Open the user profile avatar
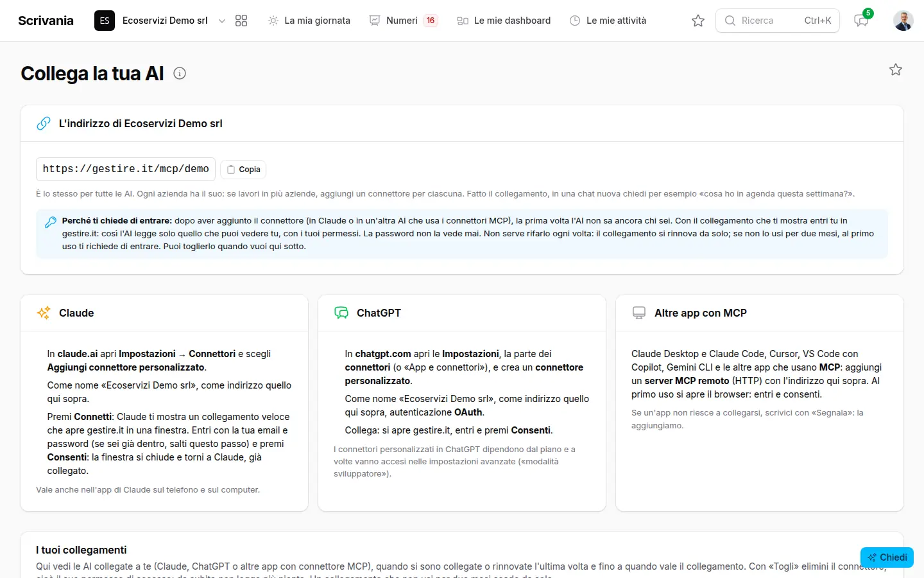924x578 pixels. pos(903,21)
